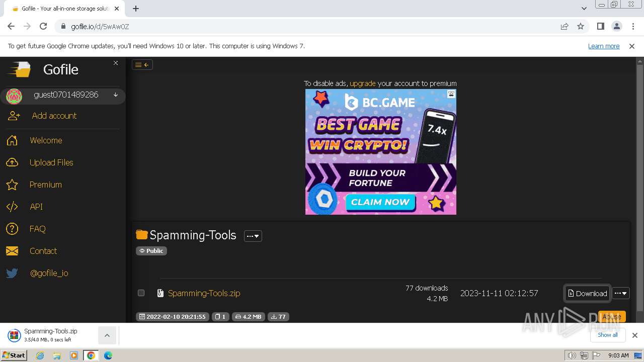This screenshot has width=644, height=362.
Task: Open the file row options dropdown
Action: click(621, 294)
